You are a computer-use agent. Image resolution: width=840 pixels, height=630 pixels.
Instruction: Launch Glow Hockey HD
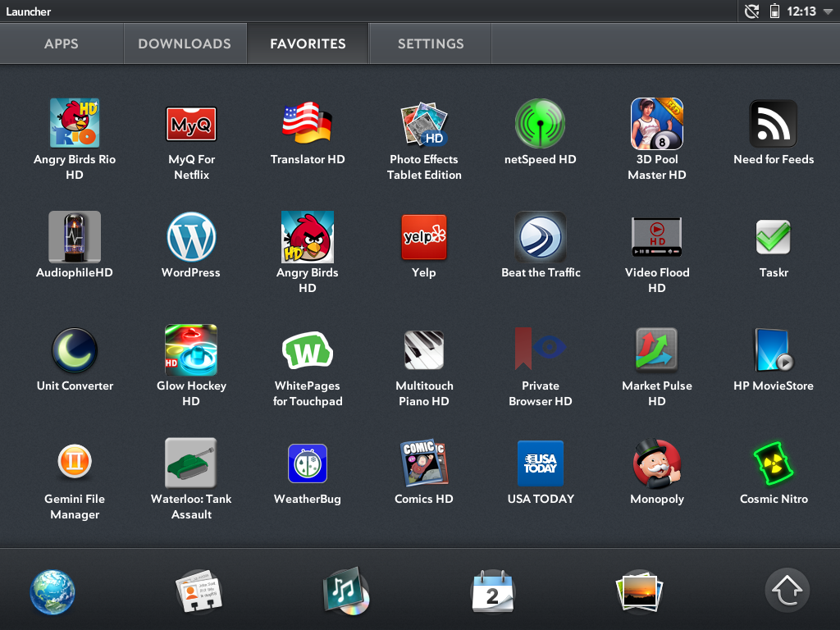click(x=191, y=349)
